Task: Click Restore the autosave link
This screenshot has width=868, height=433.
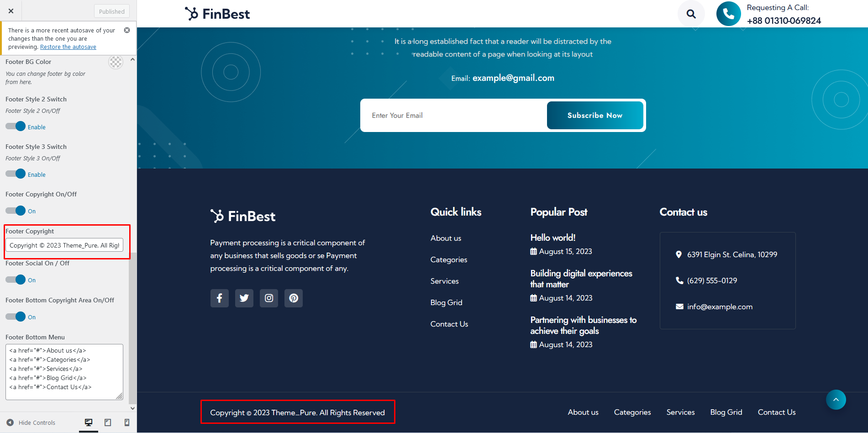Action: click(x=68, y=47)
